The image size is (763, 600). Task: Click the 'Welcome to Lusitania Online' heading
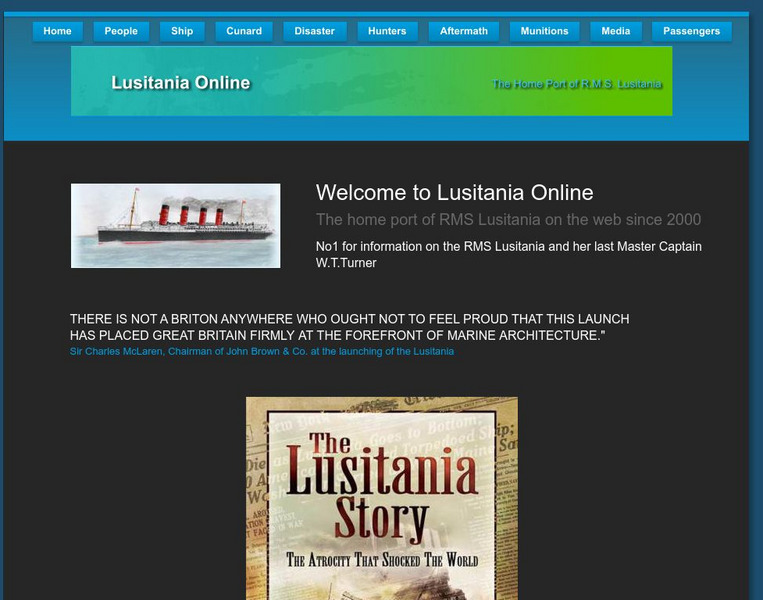tap(454, 193)
